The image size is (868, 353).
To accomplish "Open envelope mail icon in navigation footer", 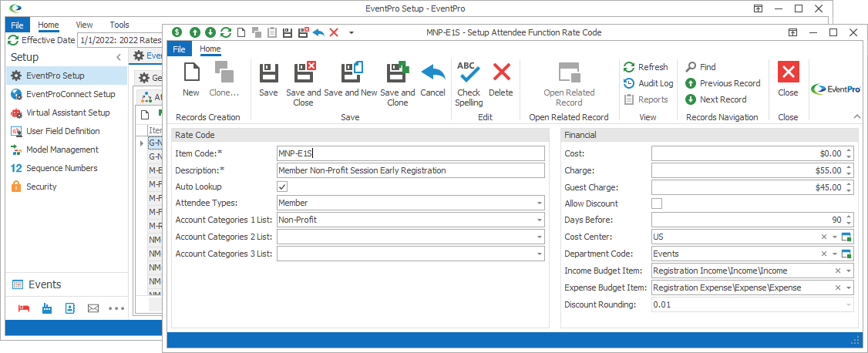I will coord(93,308).
